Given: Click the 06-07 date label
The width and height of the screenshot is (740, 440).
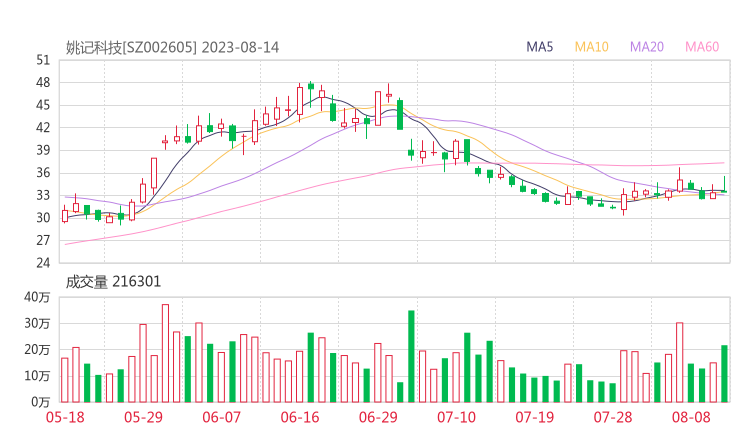Looking at the screenshot, I should coord(221,417).
